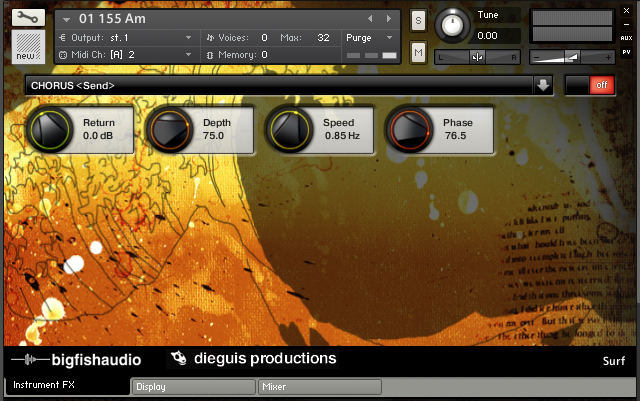Click the output routing icon

tap(62, 38)
